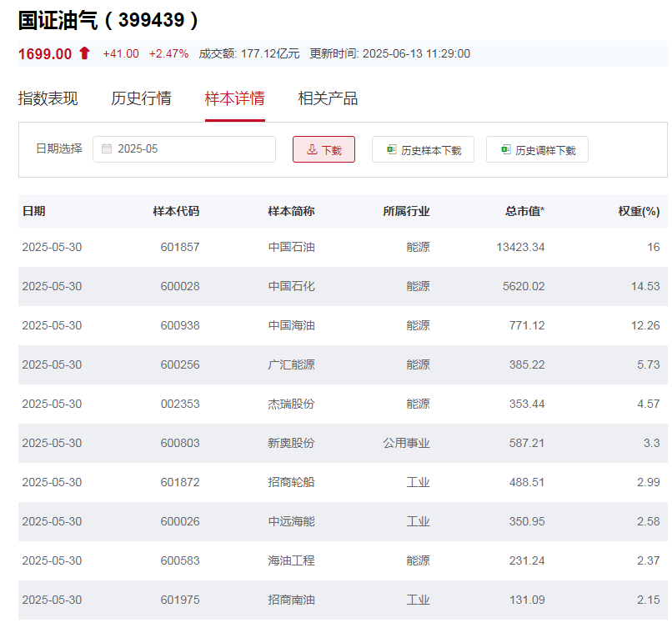Go to the 相关产品 tab

[x=328, y=98]
